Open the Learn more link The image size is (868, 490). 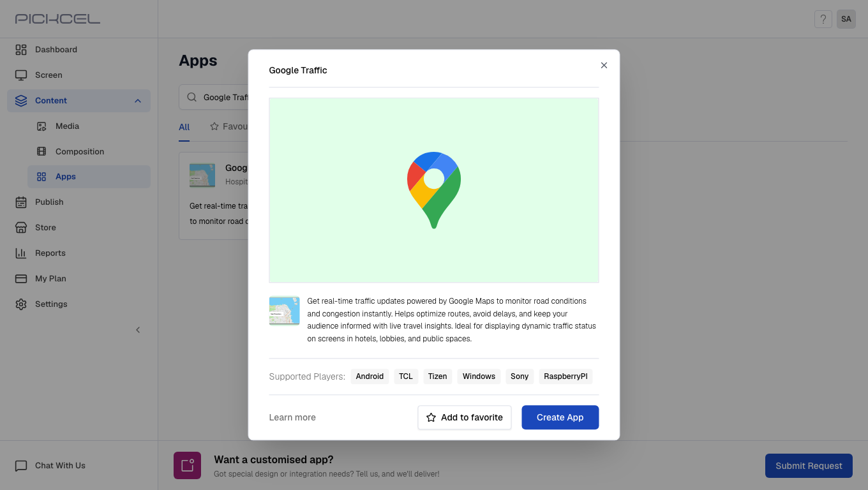point(292,417)
